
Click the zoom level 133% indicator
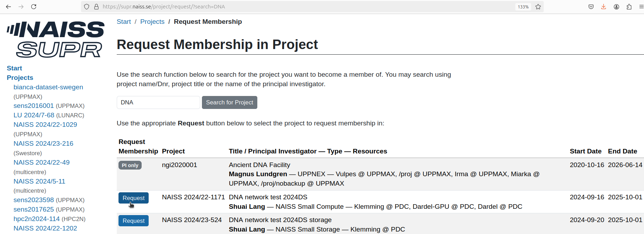pyautogui.click(x=523, y=6)
